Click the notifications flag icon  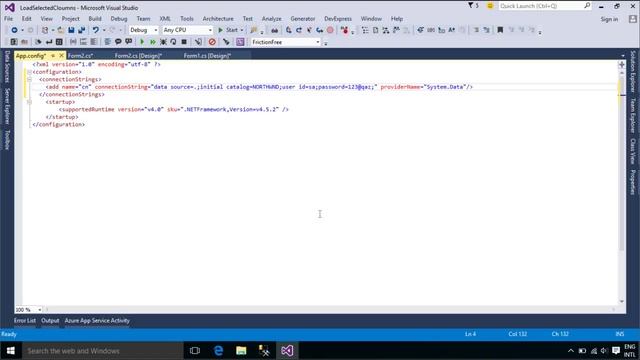471,6
